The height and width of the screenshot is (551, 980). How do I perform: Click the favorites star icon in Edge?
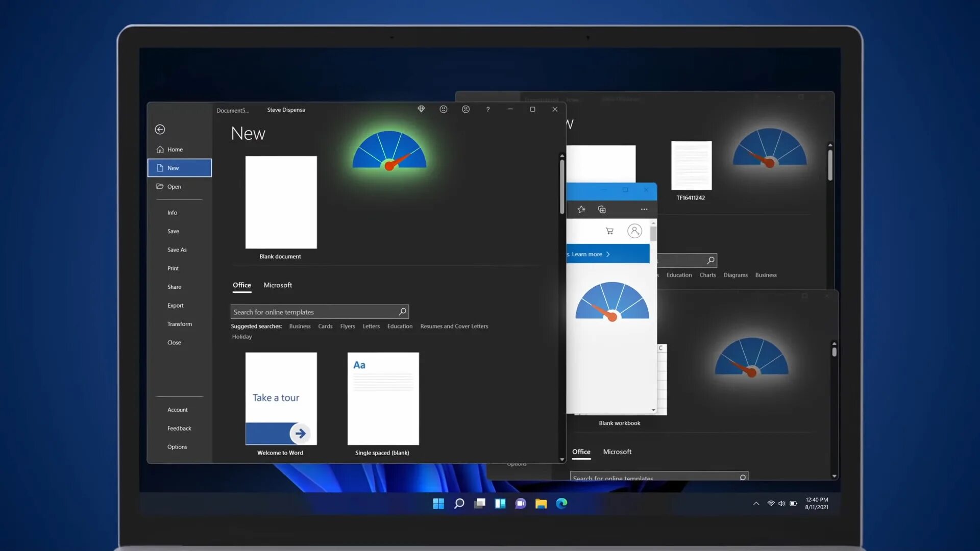click(x=581, y=210)
